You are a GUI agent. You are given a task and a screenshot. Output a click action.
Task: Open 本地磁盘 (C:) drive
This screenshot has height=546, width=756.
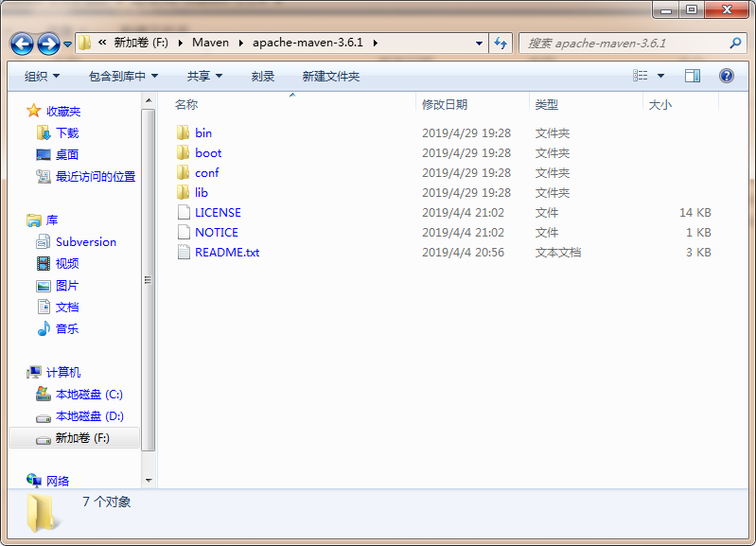tap(89, 395)
